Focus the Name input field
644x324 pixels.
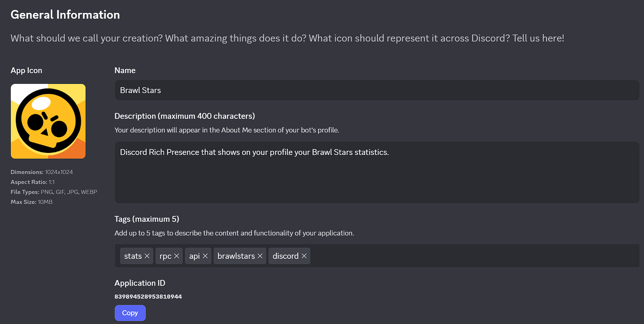point(376,90)
